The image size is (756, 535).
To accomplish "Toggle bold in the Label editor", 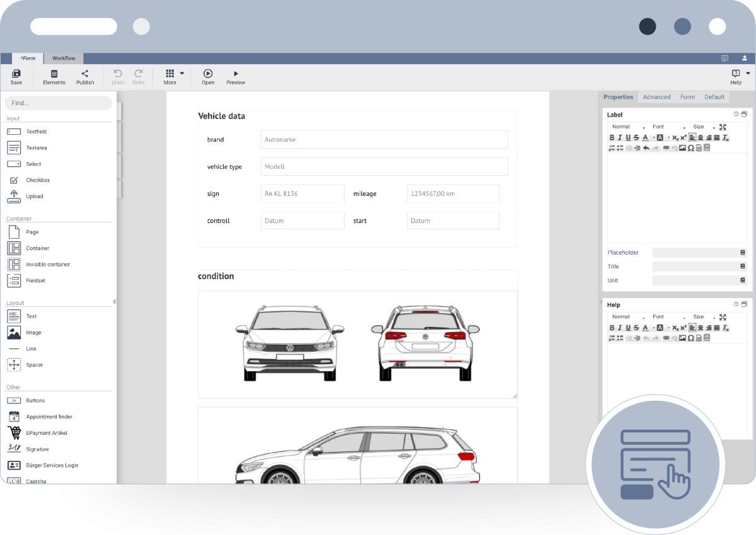I will coord(612,137).
